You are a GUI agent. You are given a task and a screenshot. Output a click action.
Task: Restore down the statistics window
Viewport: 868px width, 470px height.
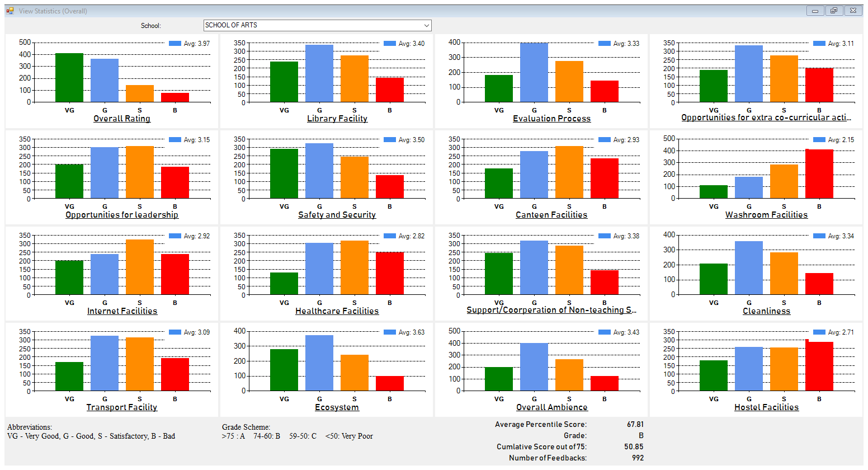833,11
